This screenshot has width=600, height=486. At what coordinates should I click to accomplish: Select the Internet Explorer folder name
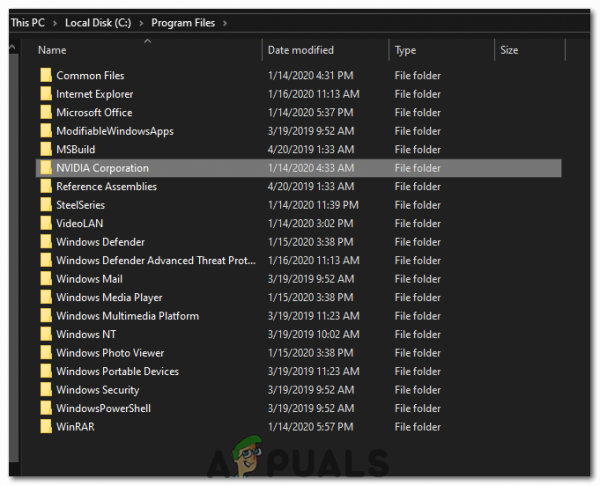click(x=95, y=94)
